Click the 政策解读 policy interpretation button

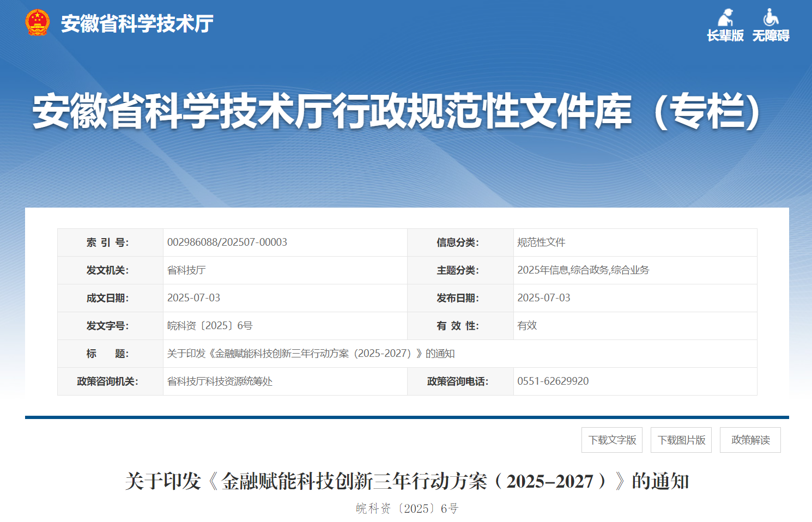click(750, 440)
